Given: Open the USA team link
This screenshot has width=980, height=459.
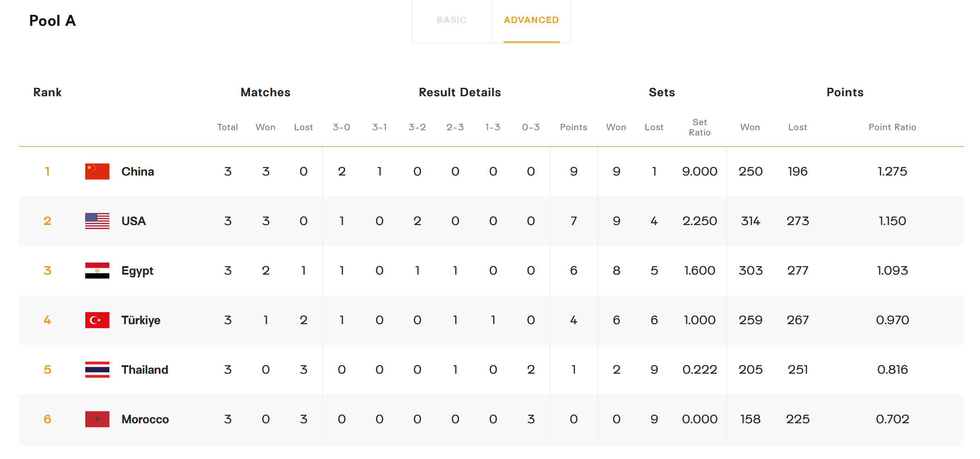Looking at the screenshot, I should point(133,221).
